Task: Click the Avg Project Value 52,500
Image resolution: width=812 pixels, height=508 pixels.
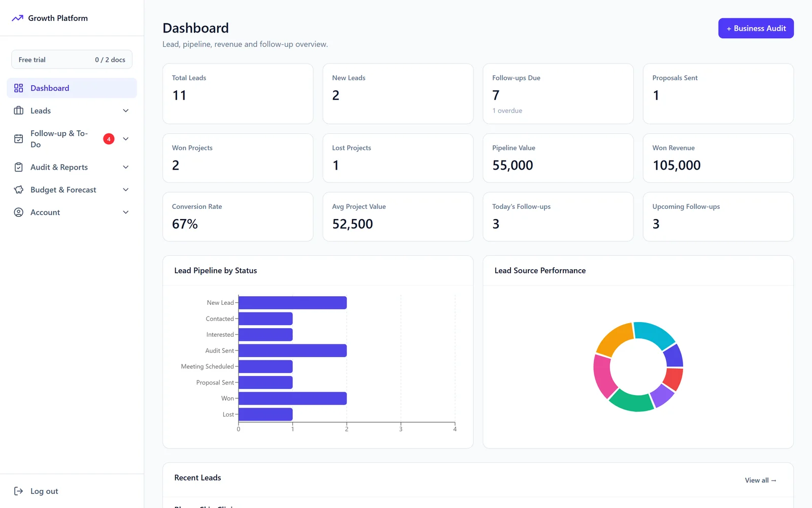Action: click(x=353, y=224)
